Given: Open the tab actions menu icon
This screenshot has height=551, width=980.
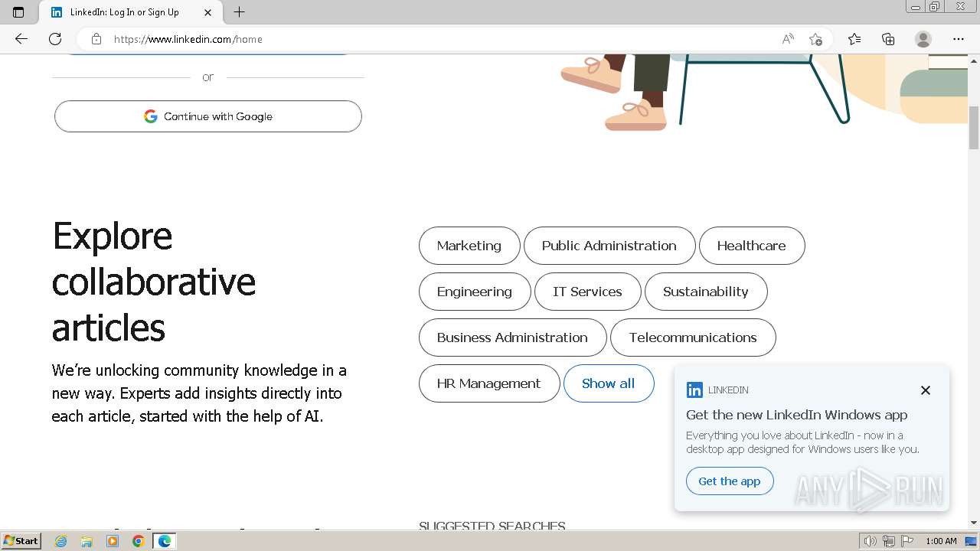Looking at the screenshot, I should 18,12.
